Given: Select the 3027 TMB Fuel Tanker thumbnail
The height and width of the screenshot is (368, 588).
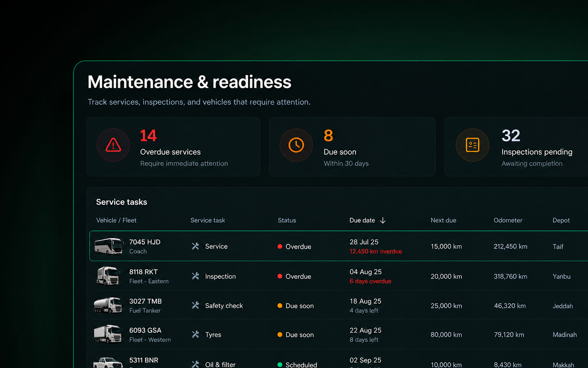Looking at the screenshot, I should click(x=108, y=305).
